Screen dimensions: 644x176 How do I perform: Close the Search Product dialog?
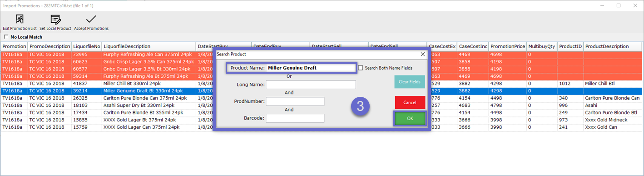point(423,54)
